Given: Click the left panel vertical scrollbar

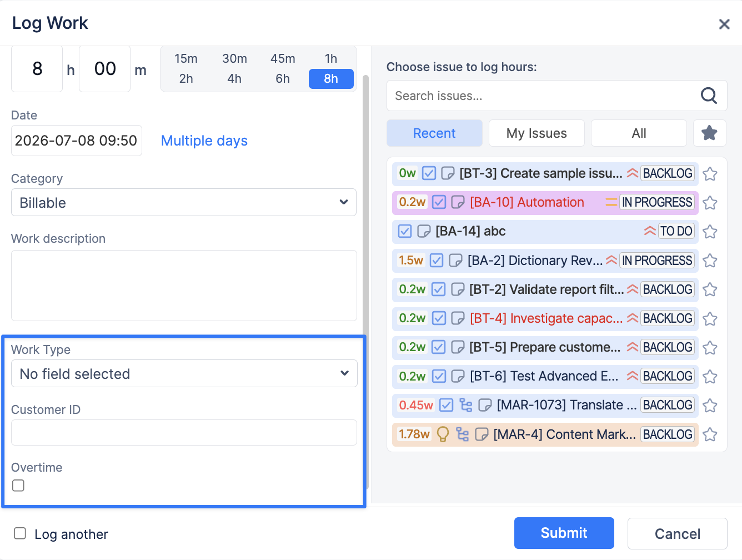Looking at the screenshot, I should (x=365, y=206).
